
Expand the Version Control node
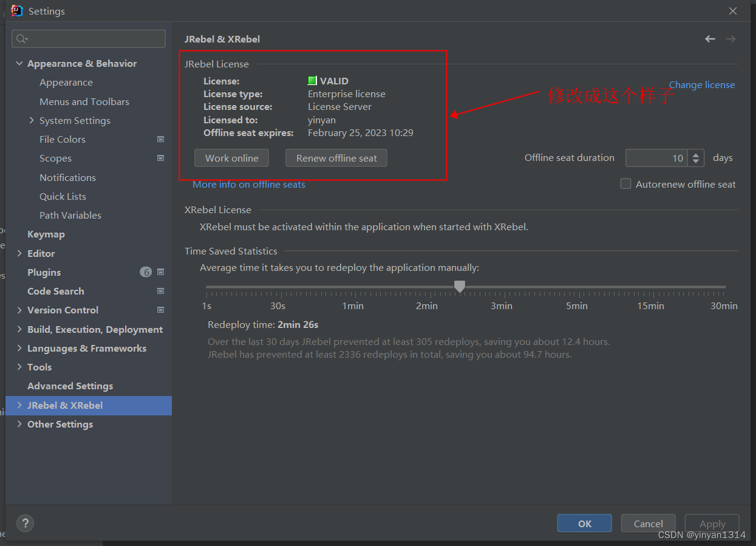click(19, 310)
